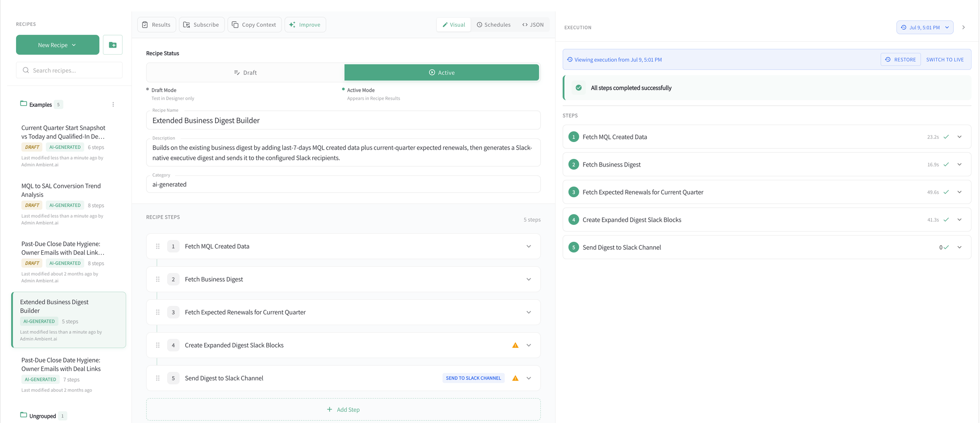Open MQL to SAL Conversion Trend Analysis recipe
This screenshot has height=423, width=980.
69,204
